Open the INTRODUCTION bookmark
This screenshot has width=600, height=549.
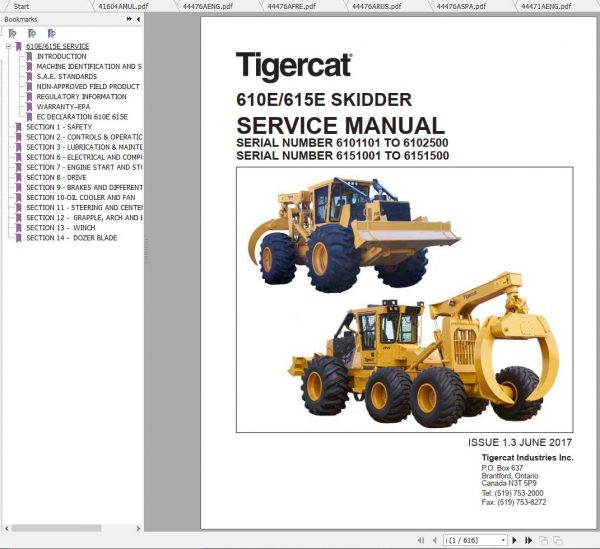click(61, 56)
